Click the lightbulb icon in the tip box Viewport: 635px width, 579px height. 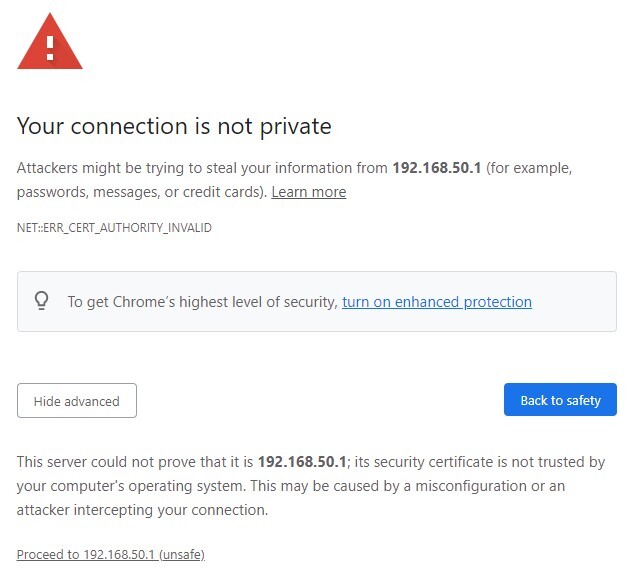(42, 301)
